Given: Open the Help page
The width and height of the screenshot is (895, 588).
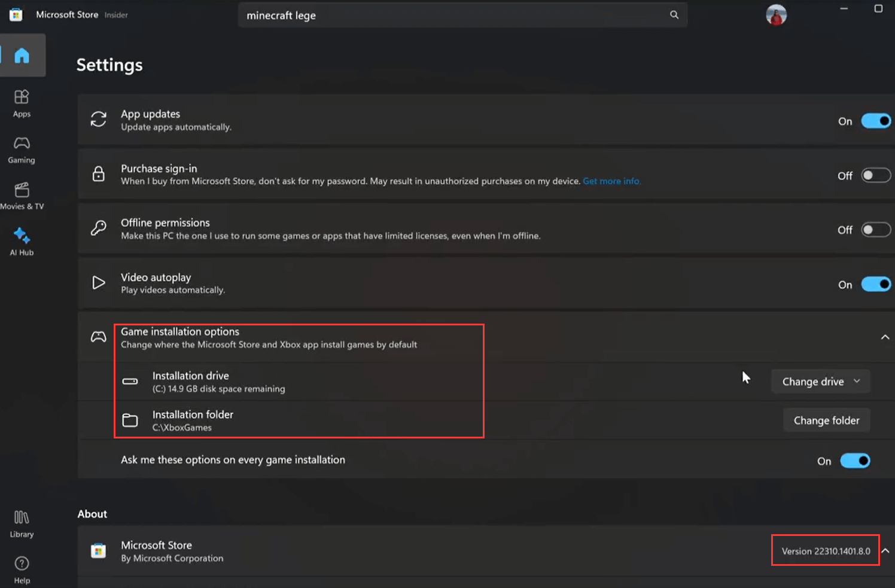Looking at the screenshot, I should 22,569.
